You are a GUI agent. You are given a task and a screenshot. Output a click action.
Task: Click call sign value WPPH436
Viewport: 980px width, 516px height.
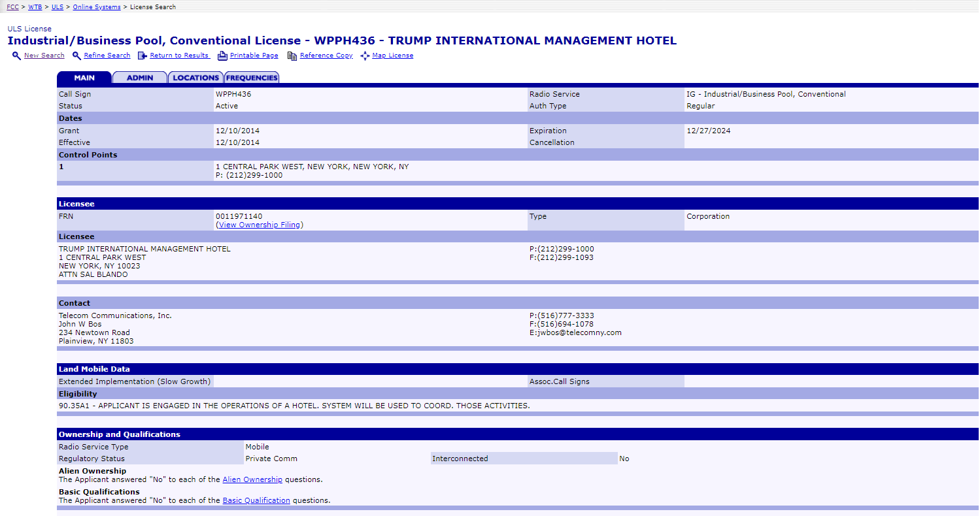(x=233, y=94)
